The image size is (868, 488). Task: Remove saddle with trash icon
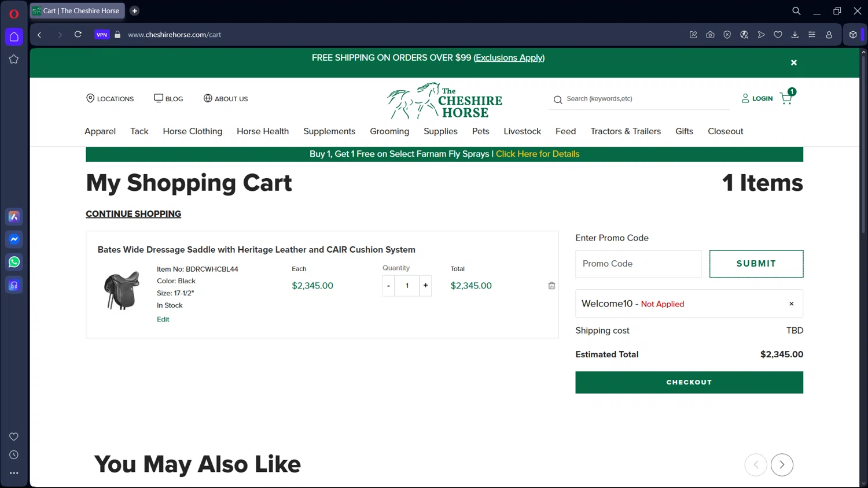click(x=551, y=286)
